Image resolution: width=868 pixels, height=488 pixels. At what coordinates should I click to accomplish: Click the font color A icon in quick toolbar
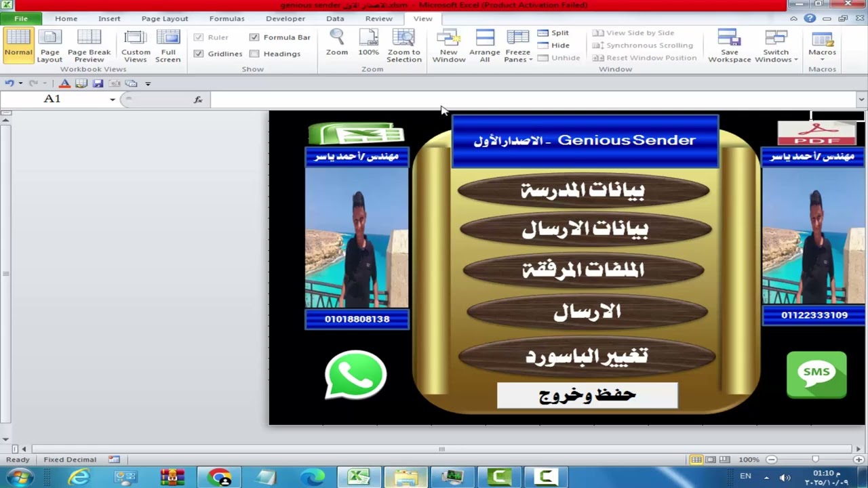64,83
